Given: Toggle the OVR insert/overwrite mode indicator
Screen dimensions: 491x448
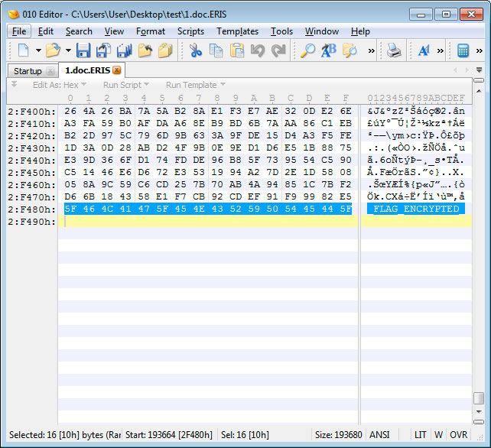Looking at the screenshot, I should [x=458, y=434].
